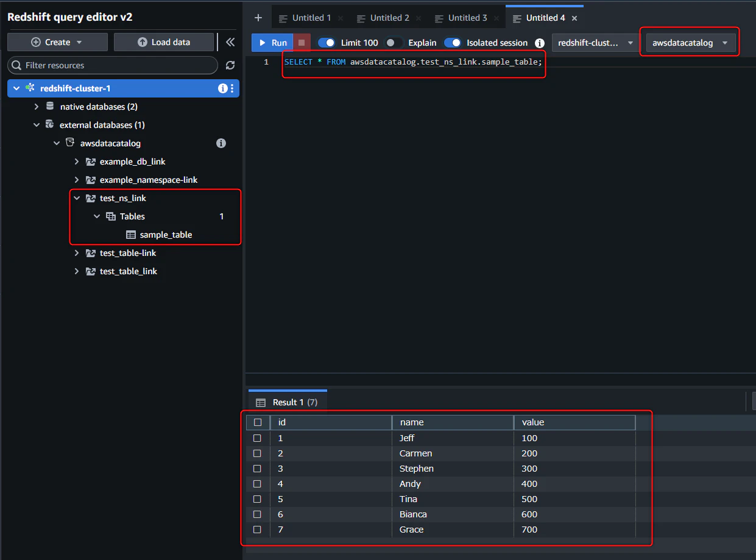756x560 pixels.
Task: Collapse the test_ns_link schema
Action: 77,198
